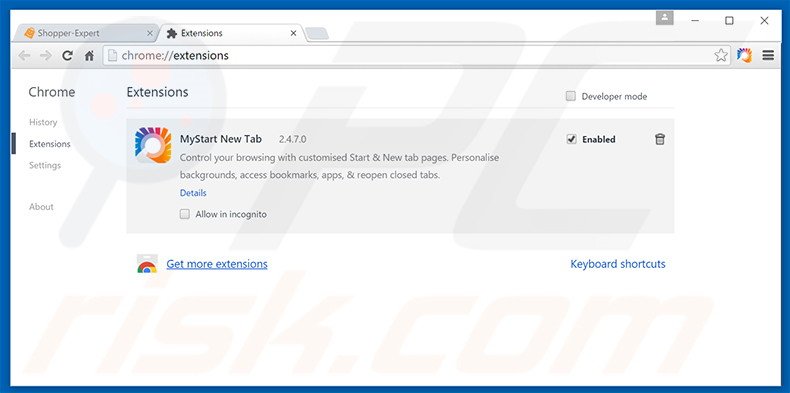
Task: Click the page icon in address bar
Action: (x=112, y=55)
